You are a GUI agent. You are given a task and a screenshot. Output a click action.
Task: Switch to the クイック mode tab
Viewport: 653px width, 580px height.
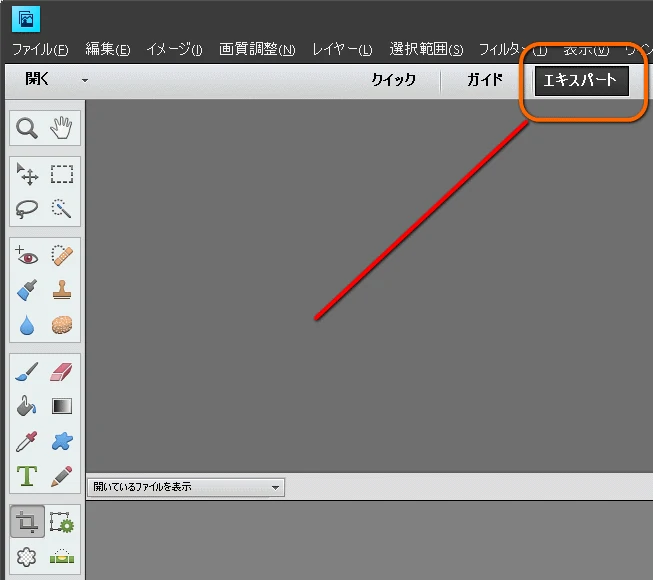(394, 80)
